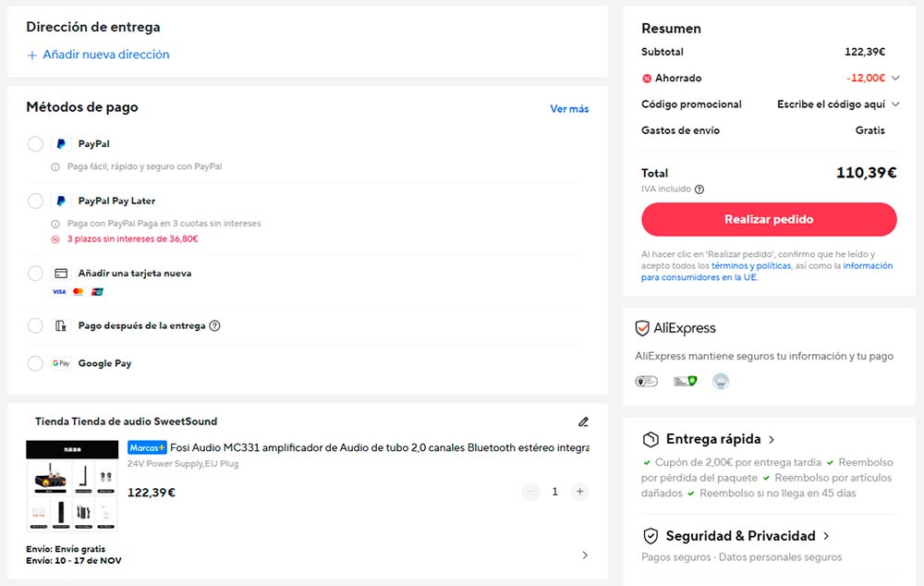Click the Entrega rápida box icon
Image resolution: width=924 pixels, height=586 pixels.
point(650,439)
